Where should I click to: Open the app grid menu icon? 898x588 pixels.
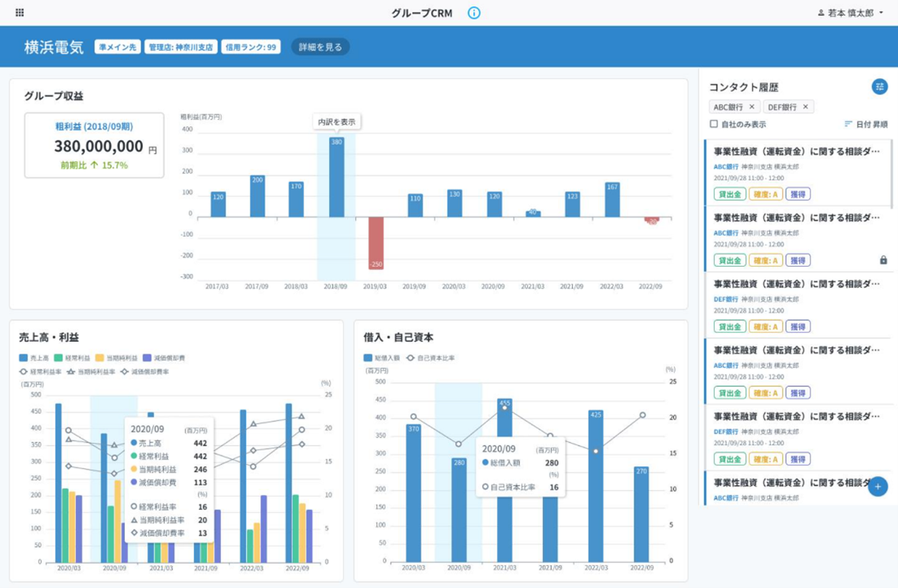click(20, 13)
